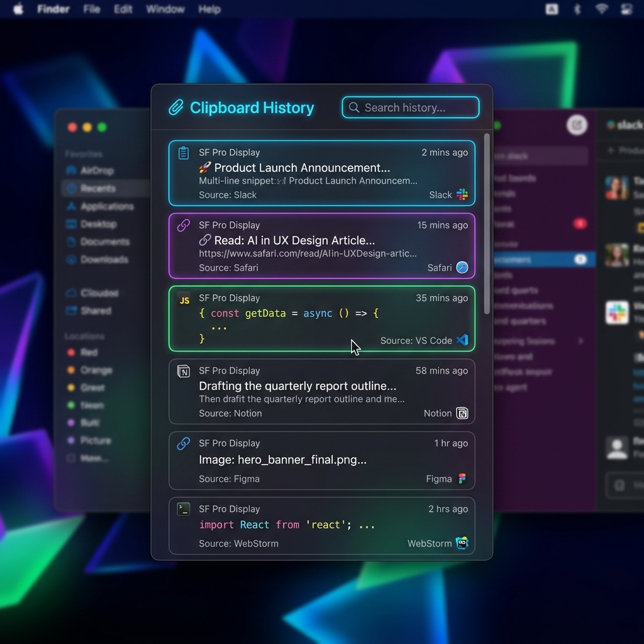Click the JS badge icon on code card
644x644 pixels.
[x=184, y=300]
